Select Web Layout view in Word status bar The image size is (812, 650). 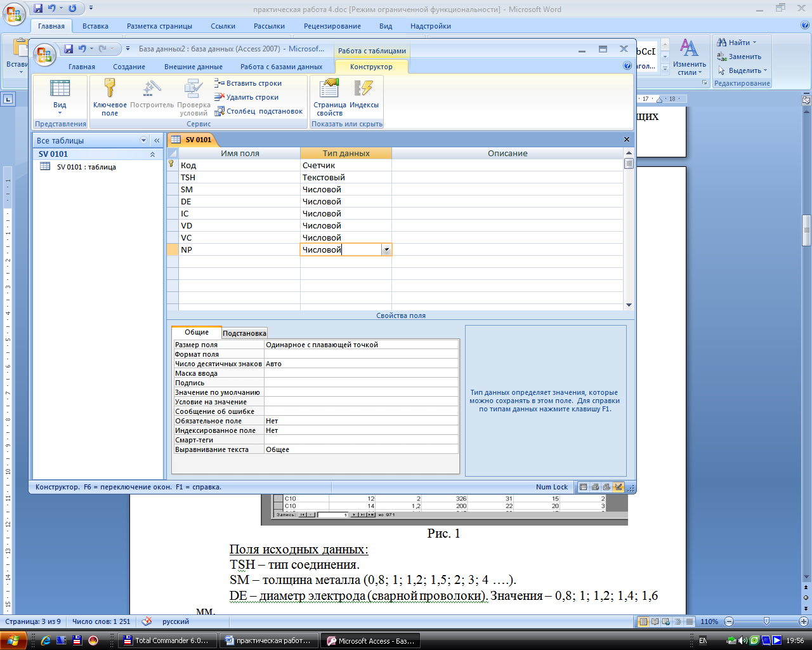tap(666, 621)
